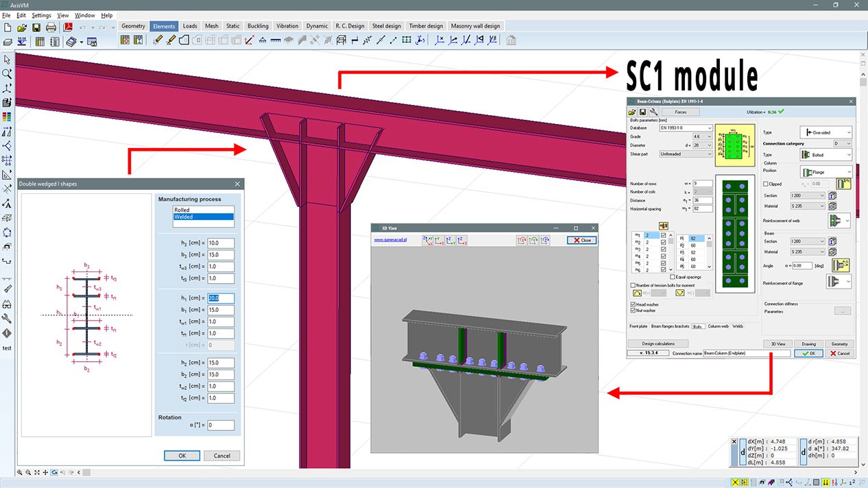Viewport: 868px width, 488px height.
Task: Click the color coding swatch icon in left sidebar
Action: (x=7, y=117)
